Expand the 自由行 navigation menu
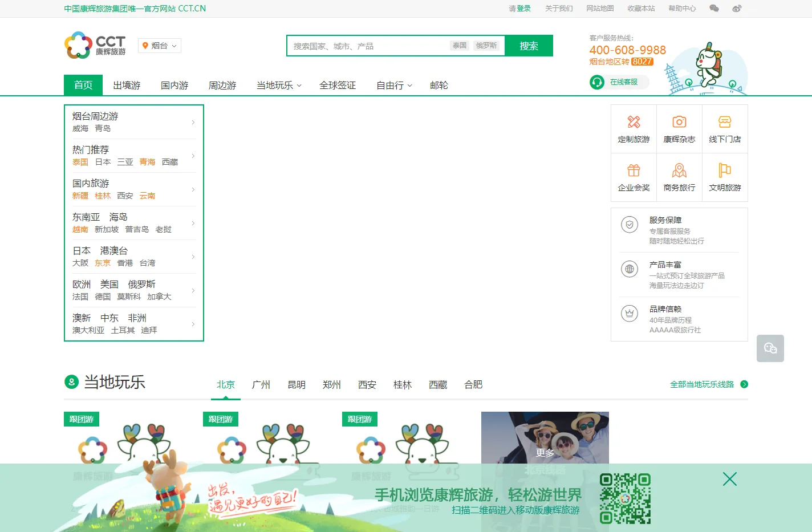 tap(394, 85)
